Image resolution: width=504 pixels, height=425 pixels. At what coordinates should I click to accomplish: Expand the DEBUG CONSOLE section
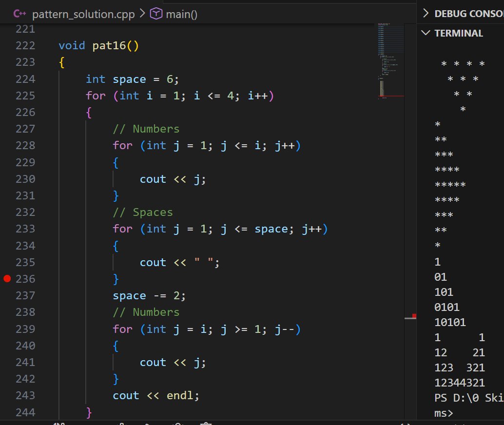click(x=426, y=13)
